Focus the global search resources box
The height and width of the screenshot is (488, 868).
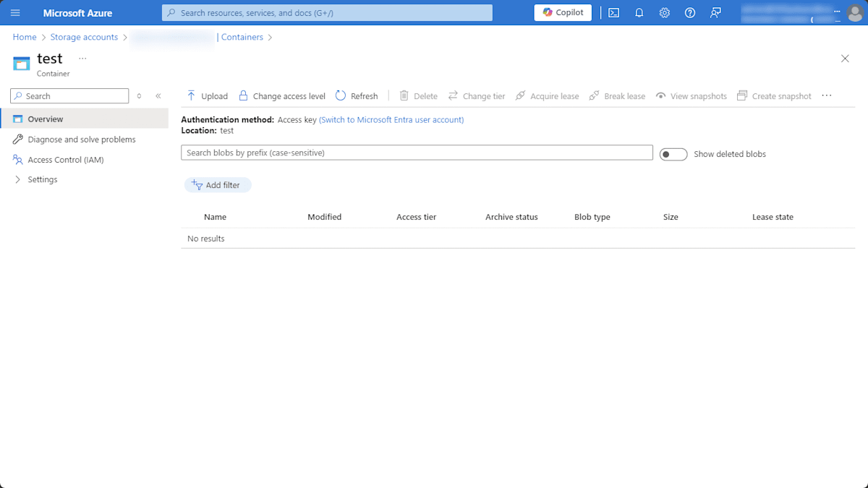coord(327,12)
